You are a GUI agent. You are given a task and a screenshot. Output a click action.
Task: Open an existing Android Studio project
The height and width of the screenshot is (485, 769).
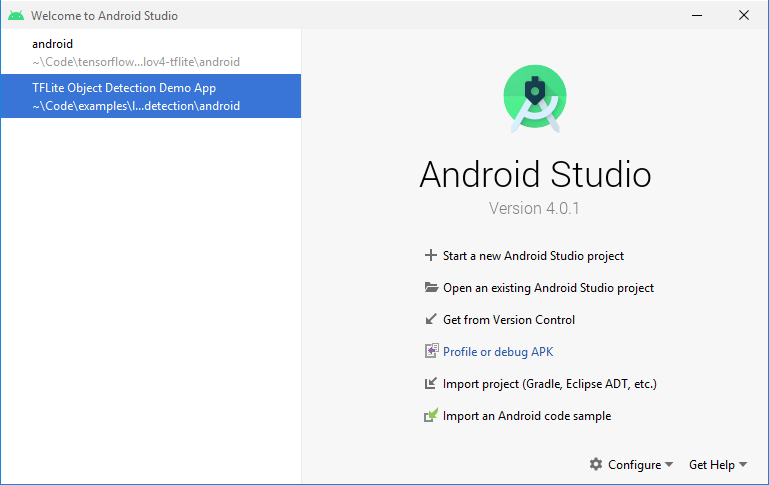[548, 288]
